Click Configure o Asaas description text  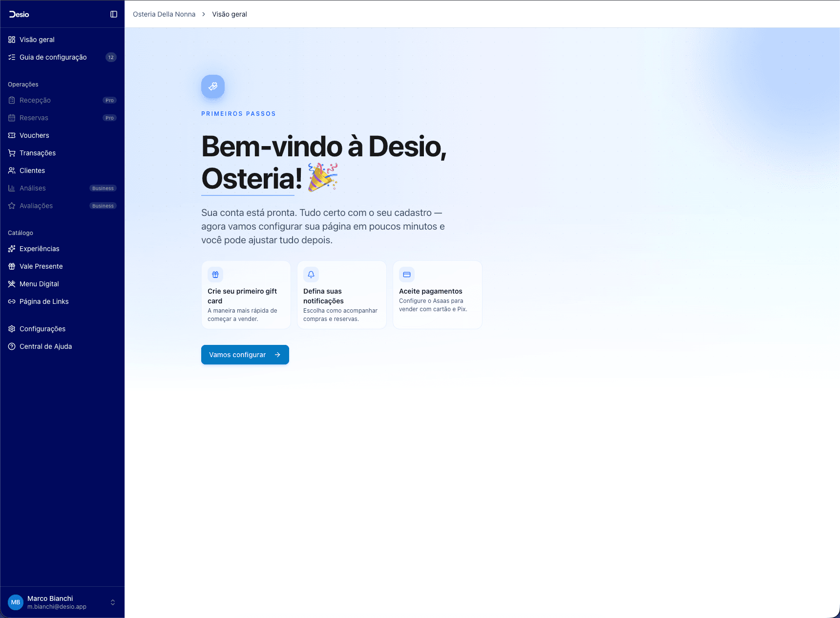[433, 305]
